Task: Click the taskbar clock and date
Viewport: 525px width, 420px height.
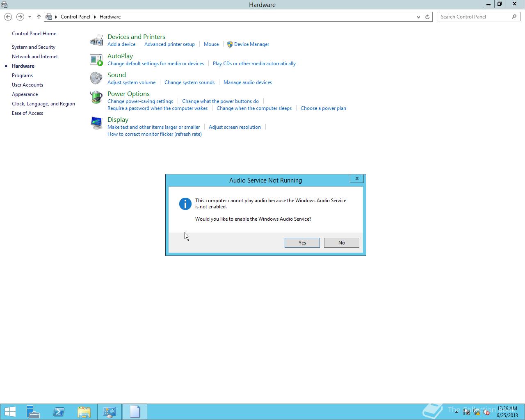Action: tap(507, 412)
